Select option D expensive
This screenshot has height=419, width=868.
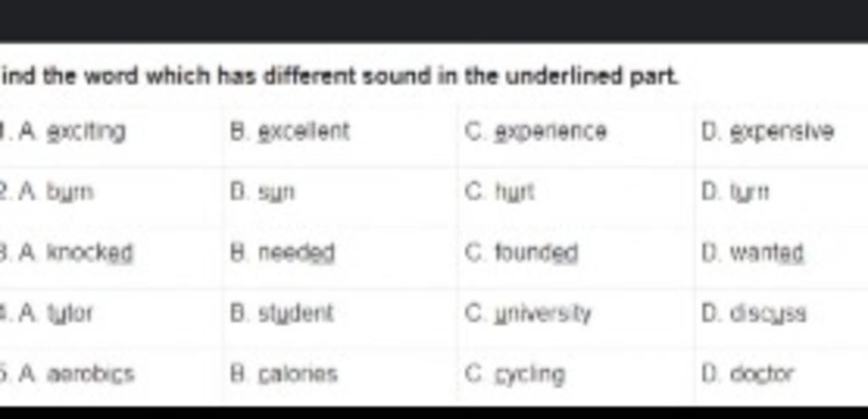767,132
